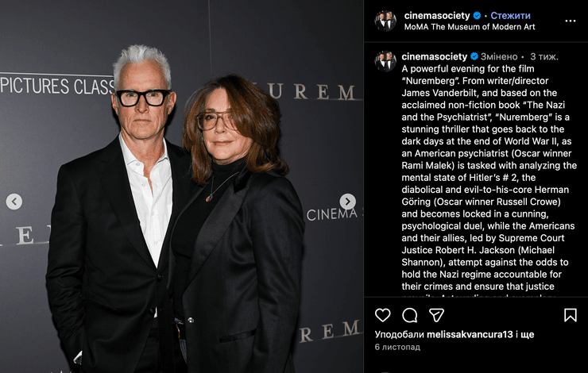Viewport: 588px width, 373px height.
Task: Go to previous photo with left arrow
Action: [14, 202]
